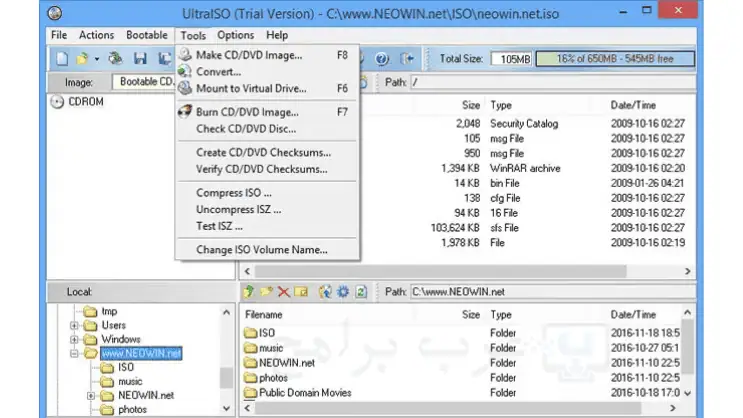Open the dropdown arrow next to Open icon
Image resolution: width=743 pixels, height=418 pixels.
97,59
